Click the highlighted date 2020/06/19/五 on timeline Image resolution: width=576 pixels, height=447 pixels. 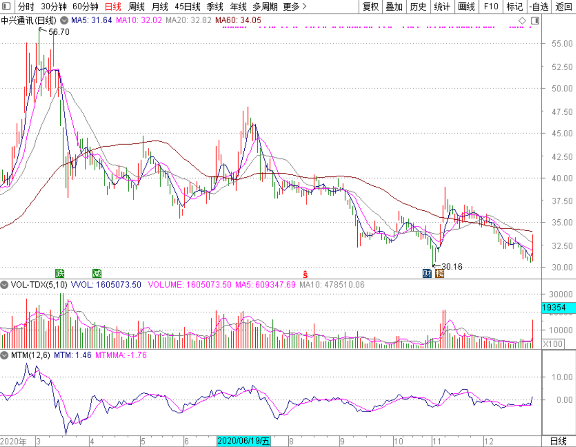pyautogui.click(x=244, y=441)
